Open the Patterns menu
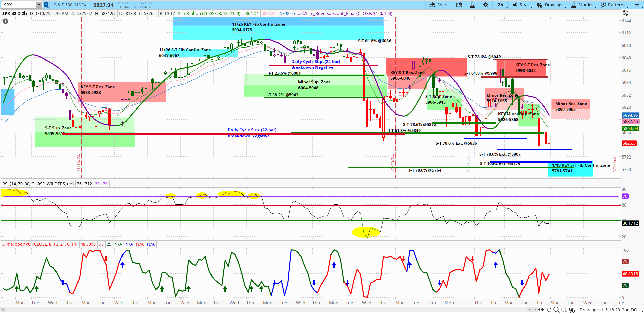644x314 pixels. coord(614,5)
